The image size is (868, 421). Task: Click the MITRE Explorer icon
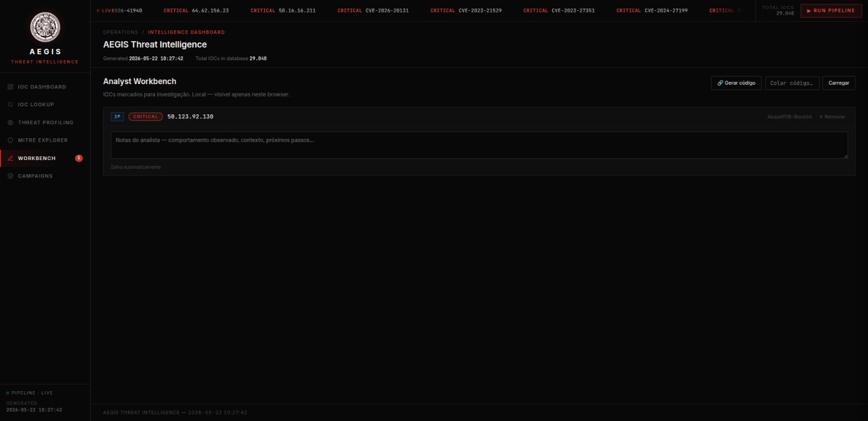coord(10,141)
